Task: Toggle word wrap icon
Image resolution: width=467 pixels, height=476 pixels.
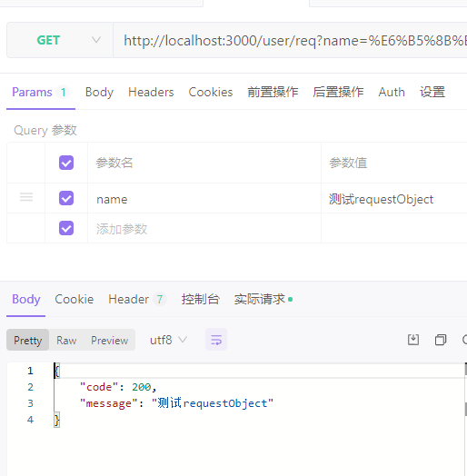Action: point(216,340)
